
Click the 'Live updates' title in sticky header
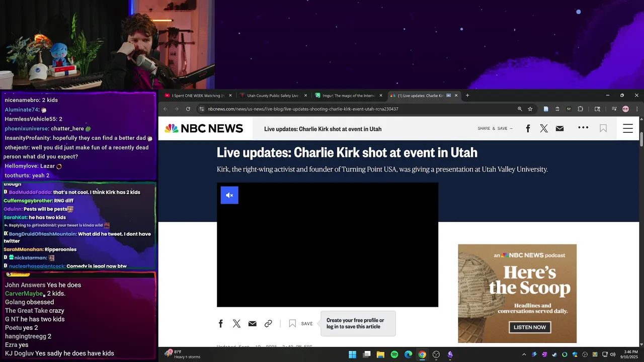click(x=323, y=129)
